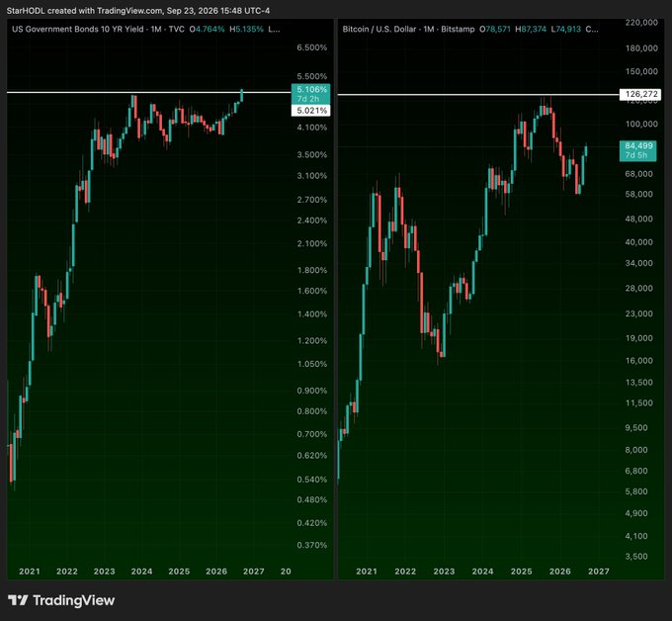Click the low value L74,913 in Bitcoin legend
Viewport: 672px width, 621px height.
[565, 29]
